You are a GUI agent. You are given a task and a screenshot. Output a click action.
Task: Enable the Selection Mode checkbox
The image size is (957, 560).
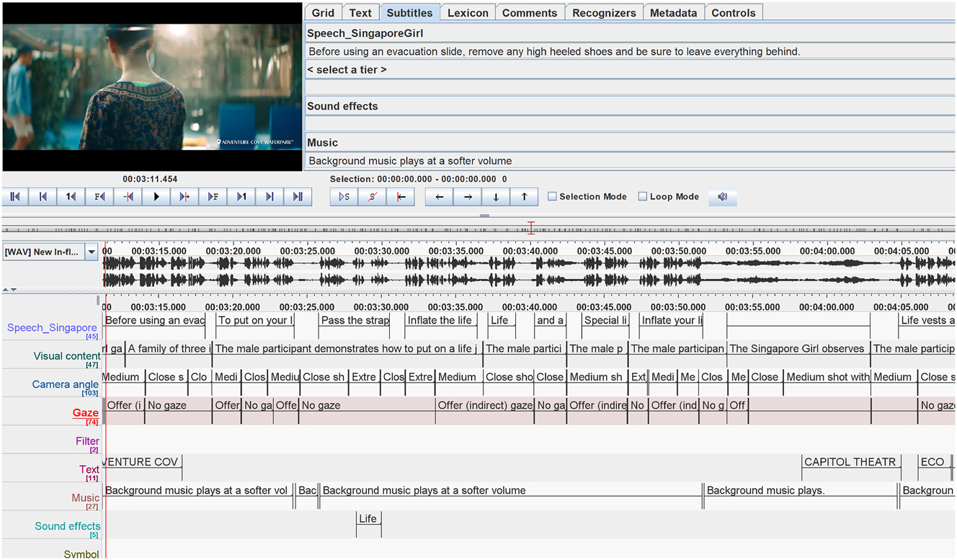(x=552, y=197)
